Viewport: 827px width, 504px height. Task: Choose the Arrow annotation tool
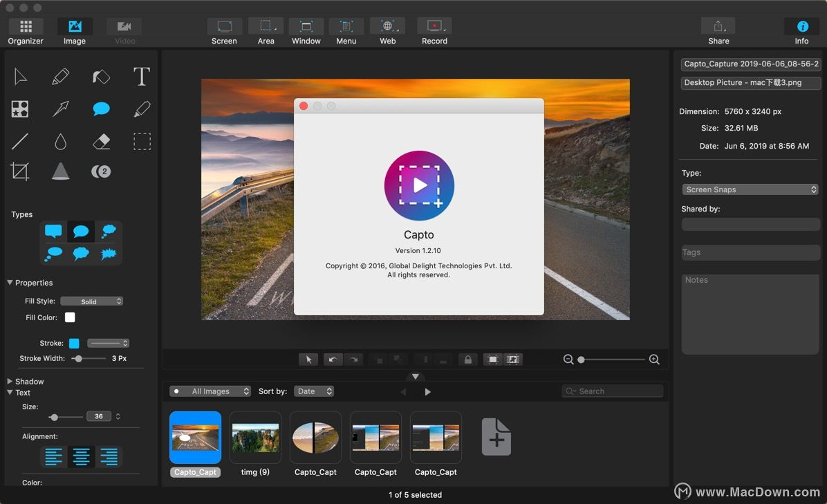click(61, 109)
